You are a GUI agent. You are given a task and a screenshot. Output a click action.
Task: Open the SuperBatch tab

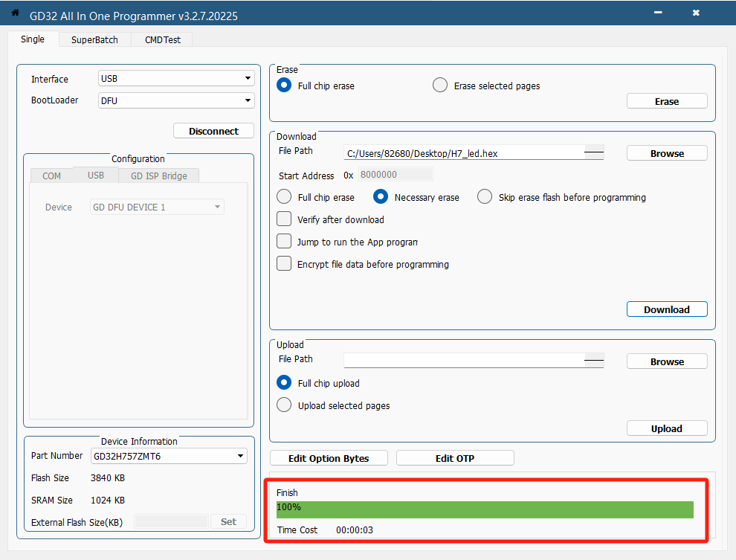pos(94,40)
